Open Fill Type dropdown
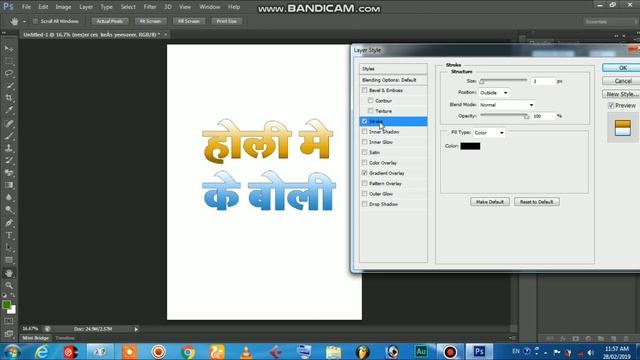Image resolution: width=640 pixels, height=360 pixels. [489, 133]
